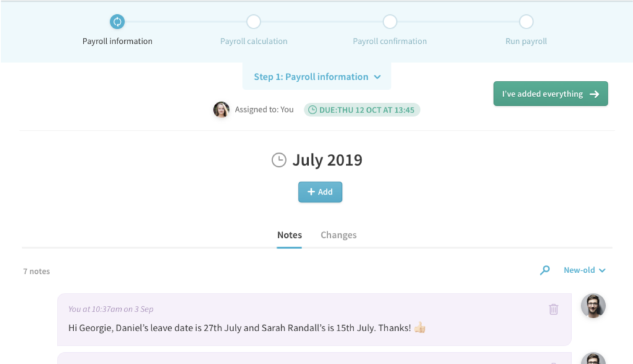Select the Notes tab
The height and width of the screenshot is (364, 633).
289,235
